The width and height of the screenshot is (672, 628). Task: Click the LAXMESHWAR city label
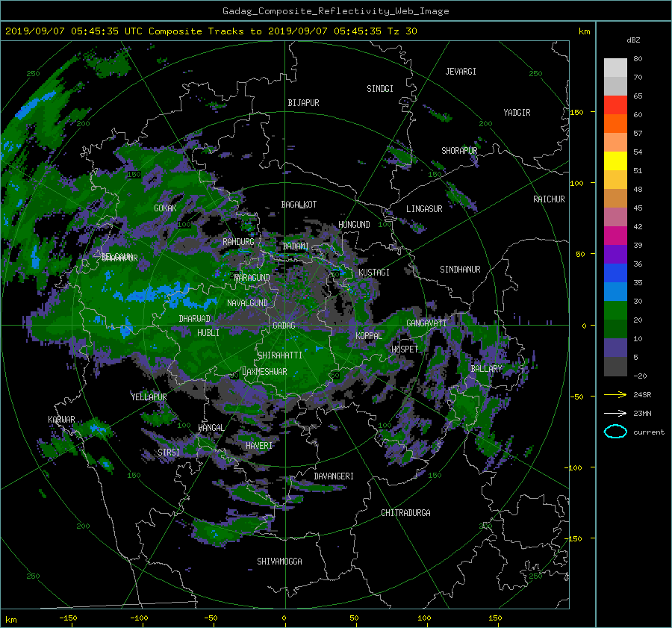click(264, 372)
